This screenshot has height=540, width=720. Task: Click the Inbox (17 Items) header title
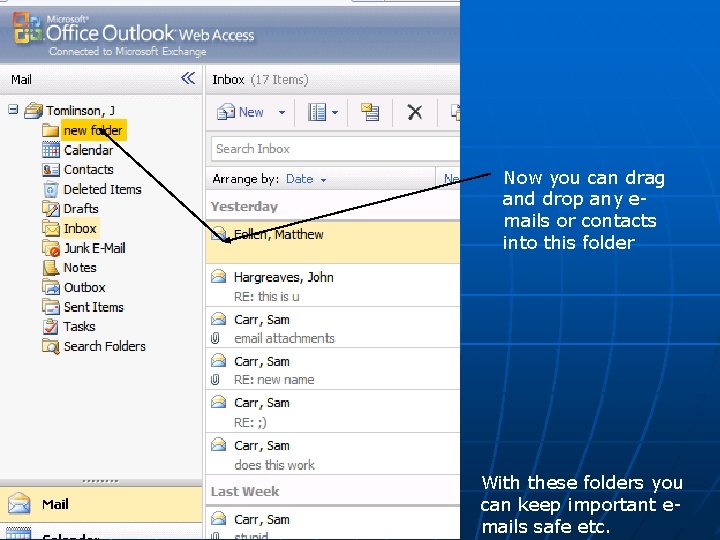[x=260, y=79]
